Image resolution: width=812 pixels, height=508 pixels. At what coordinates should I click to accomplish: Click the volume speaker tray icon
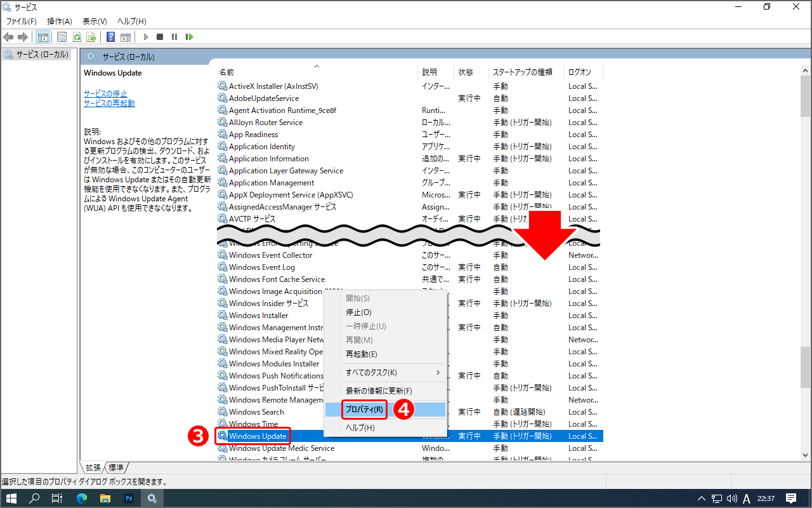732,498
